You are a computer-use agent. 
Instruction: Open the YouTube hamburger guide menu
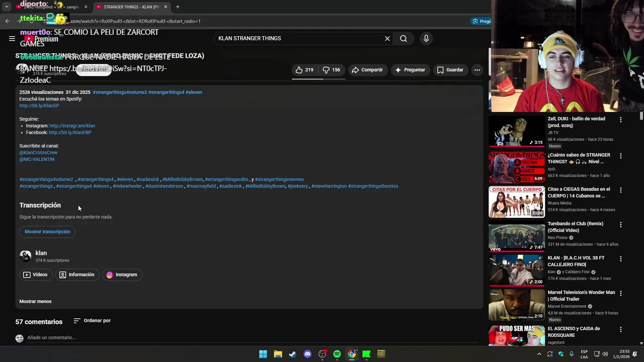pos(12,38)
